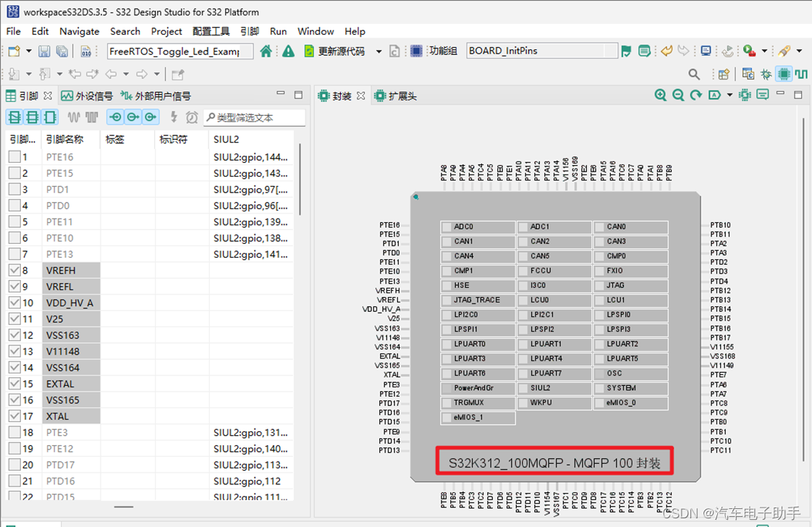Click the open perspective icon
This screenshot has height=527, width=812.
(x=724, y=74)
